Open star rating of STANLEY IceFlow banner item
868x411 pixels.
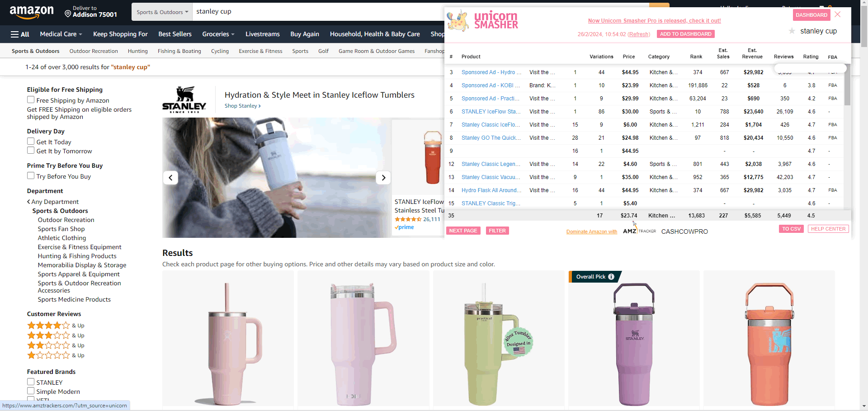click(x=408, y=219)
